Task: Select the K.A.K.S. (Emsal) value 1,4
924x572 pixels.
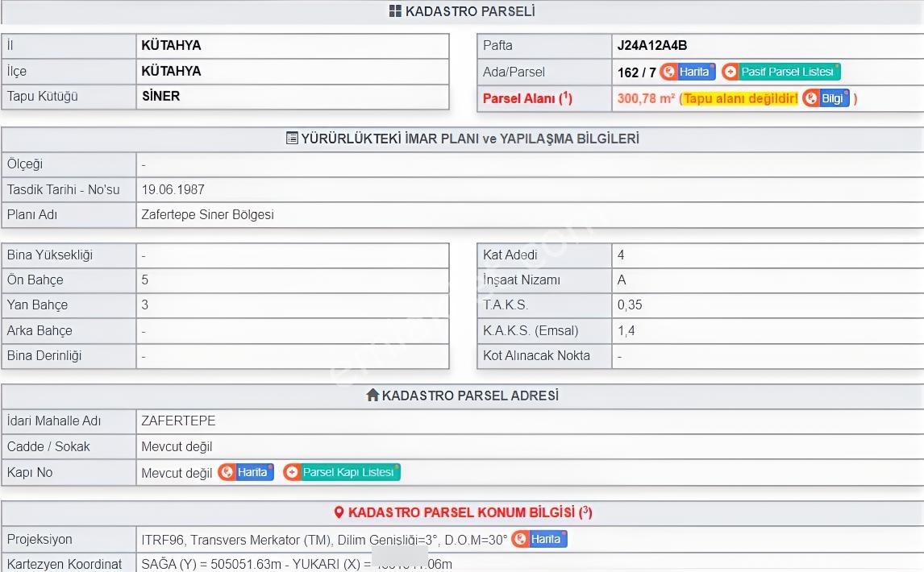Action: 626,330
